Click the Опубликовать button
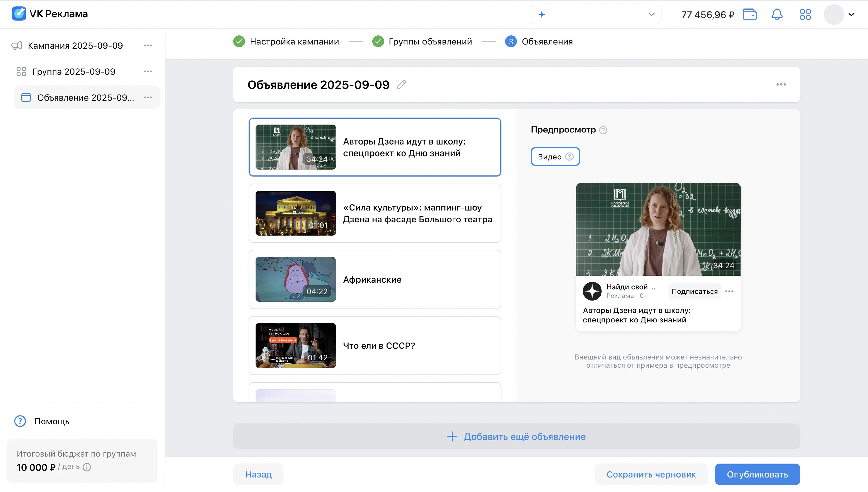This screenshot has height=492, width=868. pyautogui.click(x=757, y=474)
